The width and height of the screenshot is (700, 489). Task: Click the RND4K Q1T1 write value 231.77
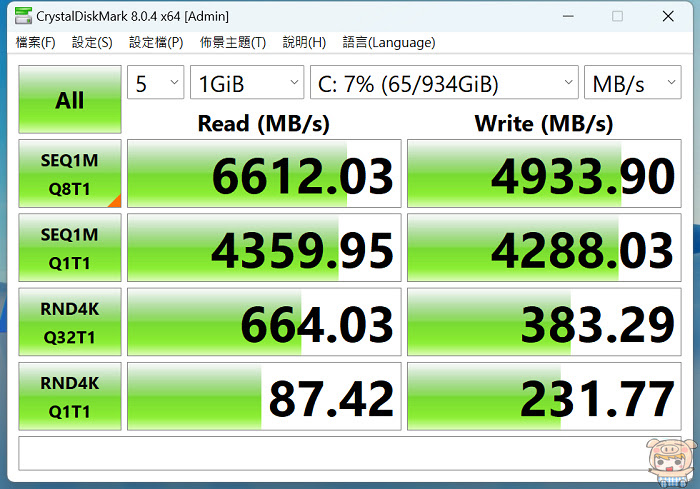pos(544,396)
